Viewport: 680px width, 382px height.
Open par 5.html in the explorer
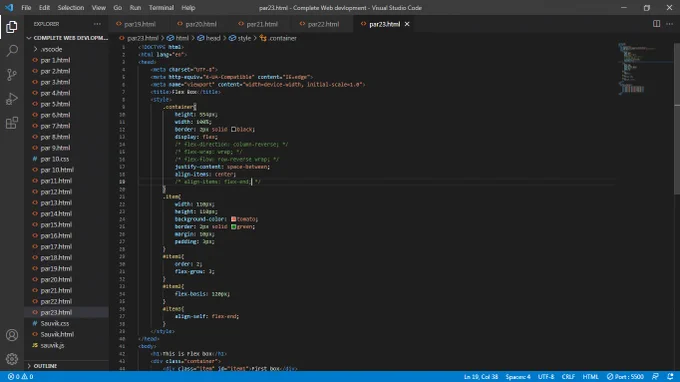(66, 104)
